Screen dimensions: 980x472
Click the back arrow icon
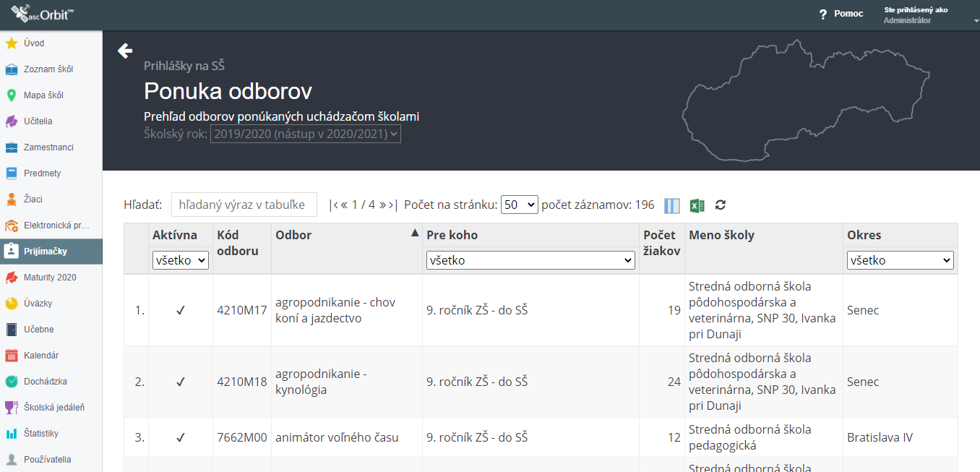[125, 50]
